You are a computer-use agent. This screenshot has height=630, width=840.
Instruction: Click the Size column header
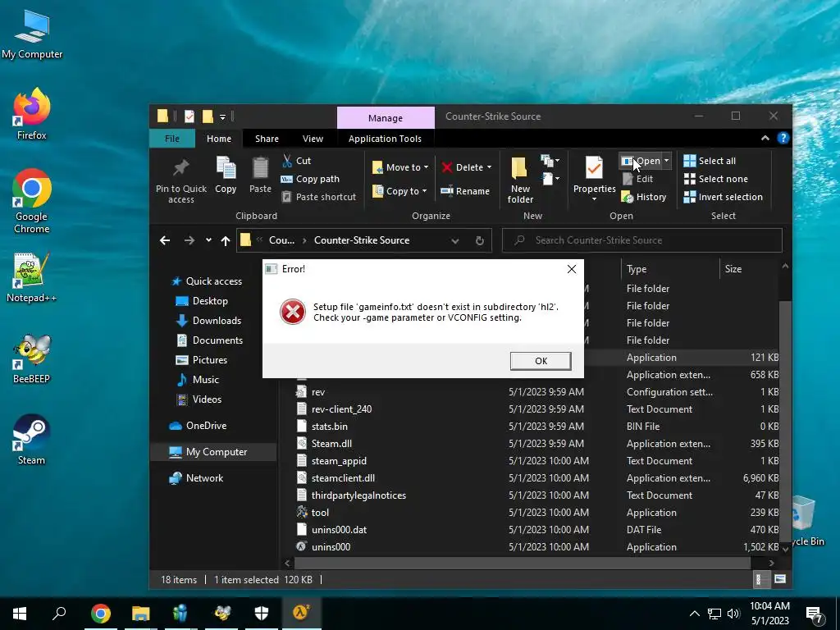click(749, 269)
